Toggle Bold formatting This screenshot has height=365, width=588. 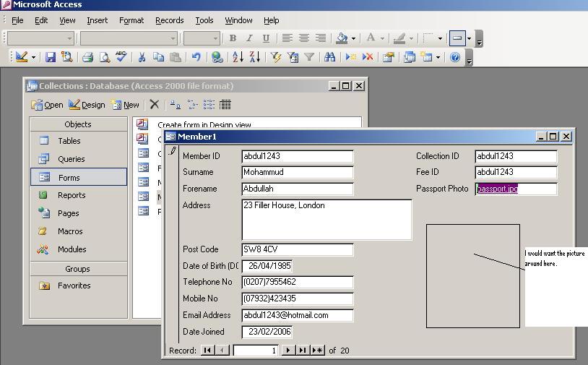(x=233, y=38)
